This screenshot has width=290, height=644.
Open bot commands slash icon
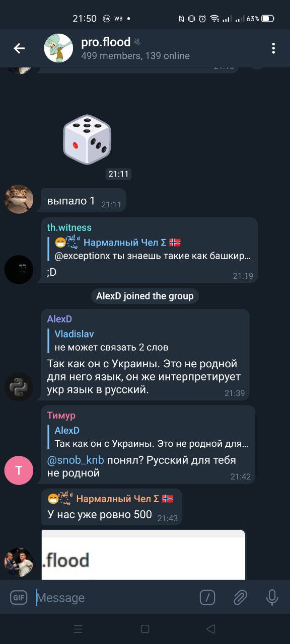tap(207, 598)
